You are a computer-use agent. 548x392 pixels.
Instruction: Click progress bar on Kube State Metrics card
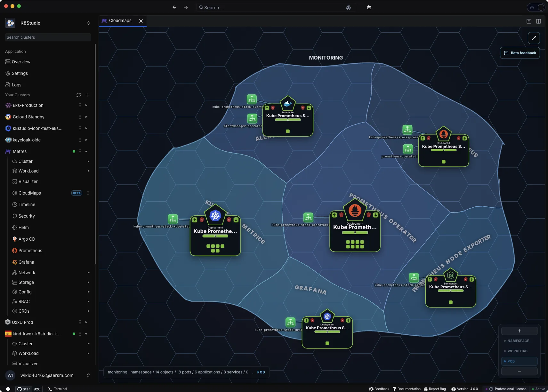(x=215, y=236)
